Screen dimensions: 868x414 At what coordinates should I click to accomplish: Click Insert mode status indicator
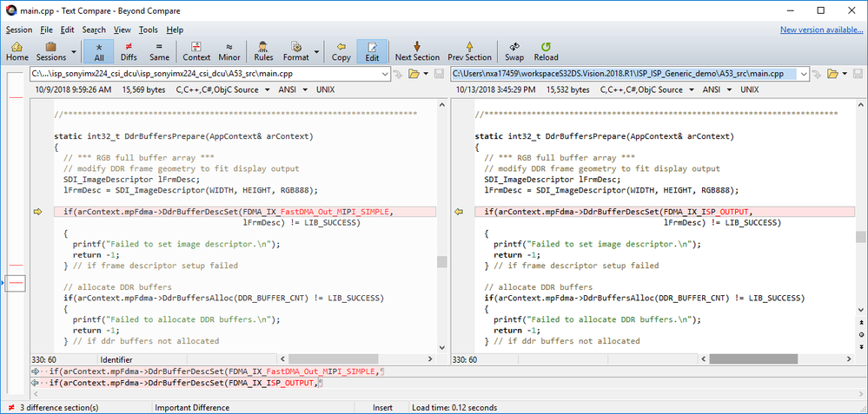pyautogui.click(x=382, y=407)
